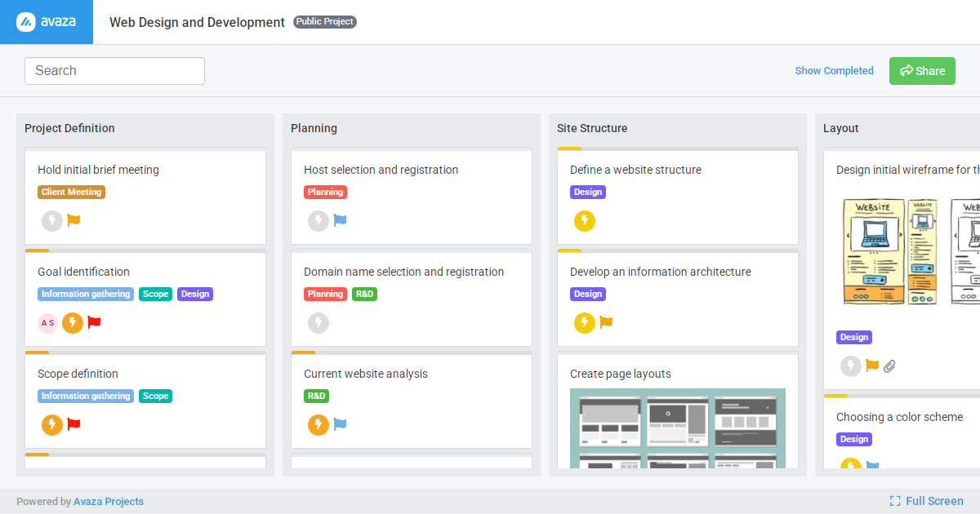980x514 pixels.
Task: Open the Create page layouts thumbnail
Action: pos(678,428)
